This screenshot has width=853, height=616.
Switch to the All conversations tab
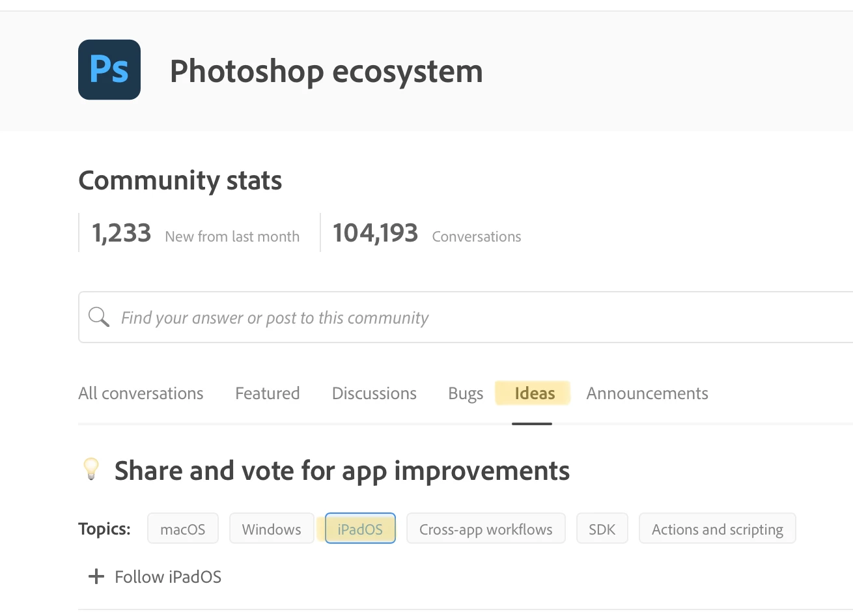tap(141, 393)
